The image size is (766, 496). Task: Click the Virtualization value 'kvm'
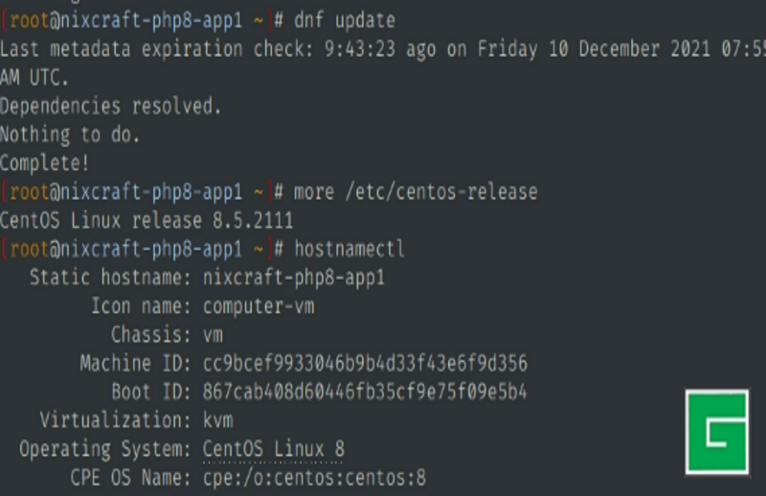(217, 419)
